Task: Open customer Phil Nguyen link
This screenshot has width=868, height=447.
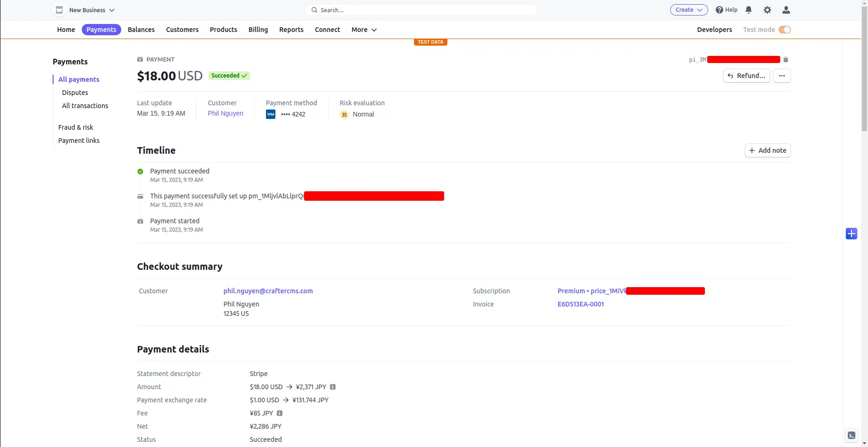Action: click(226, 113)
